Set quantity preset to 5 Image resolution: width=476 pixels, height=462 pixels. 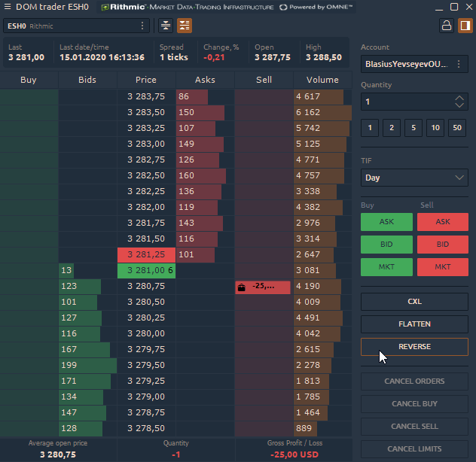(413, 128)
